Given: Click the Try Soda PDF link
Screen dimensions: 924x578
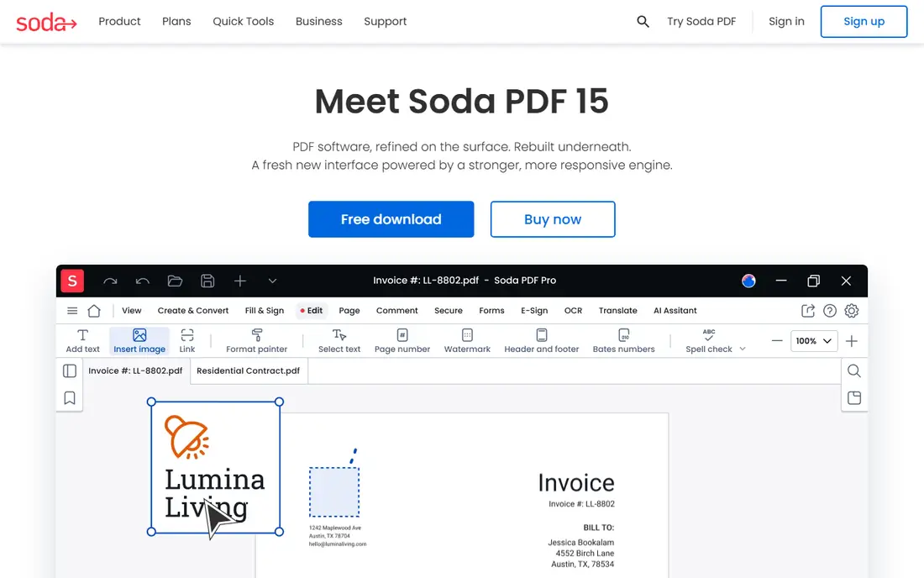Looking at the screenshot, I should 701,22.
